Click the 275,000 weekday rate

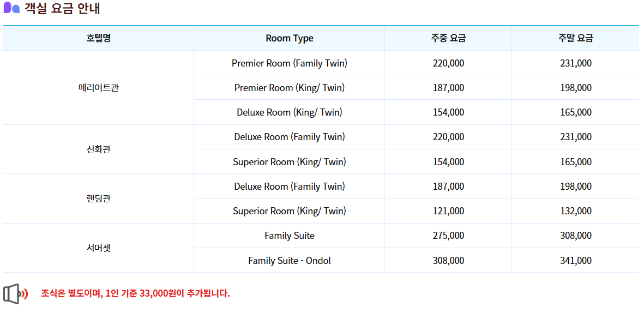click(448, 236)
